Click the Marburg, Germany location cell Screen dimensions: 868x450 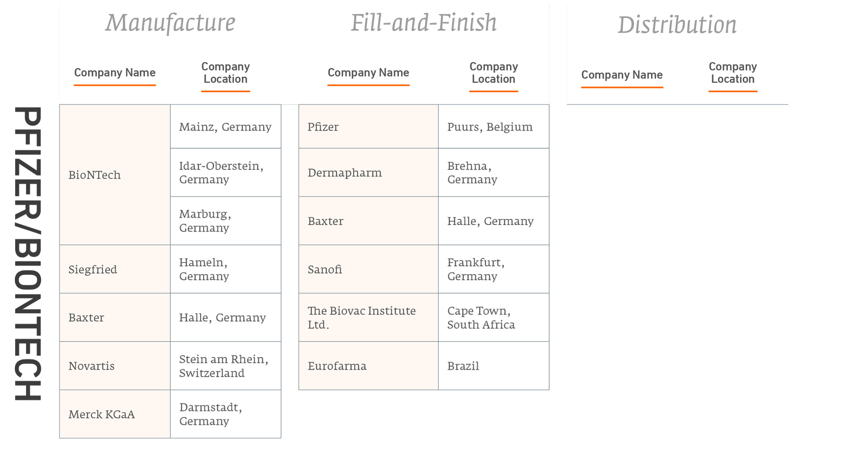(x=225, y=221)
